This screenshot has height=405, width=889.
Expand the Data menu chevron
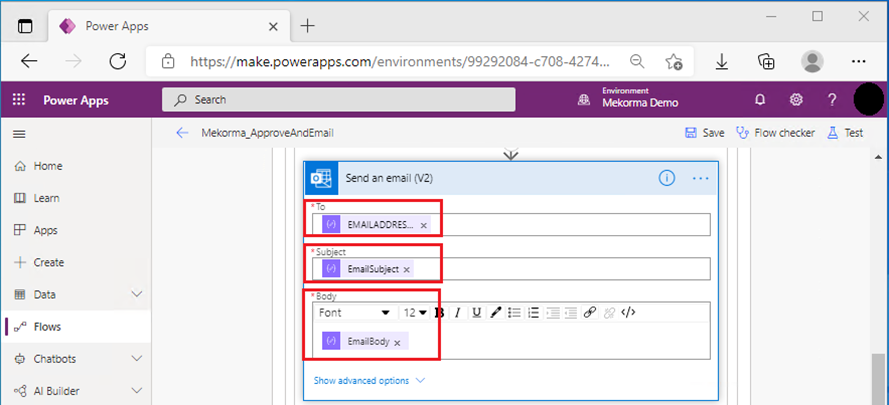click(x=137, y=294)
